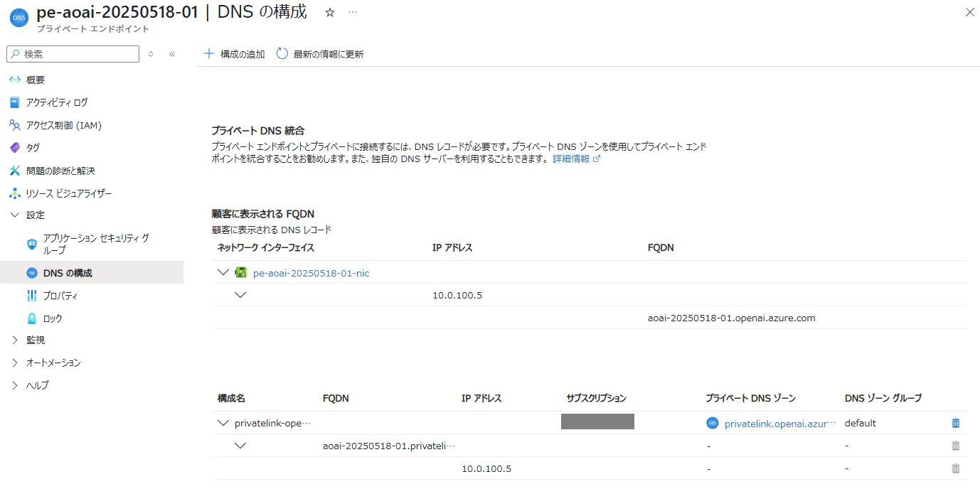980x494 pixels.
Task: Click the diagnose wrench icon
Action: click(15, 171)
